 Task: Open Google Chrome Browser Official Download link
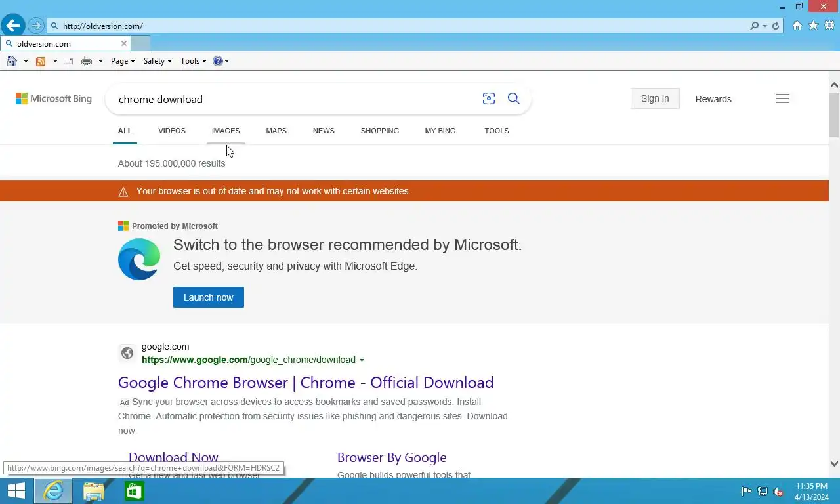point(306,383)
